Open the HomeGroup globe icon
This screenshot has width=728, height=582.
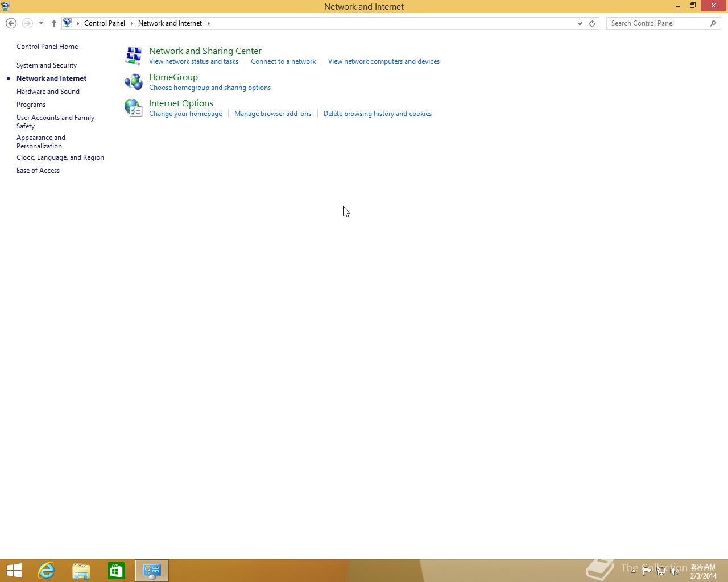coord(133,81)
